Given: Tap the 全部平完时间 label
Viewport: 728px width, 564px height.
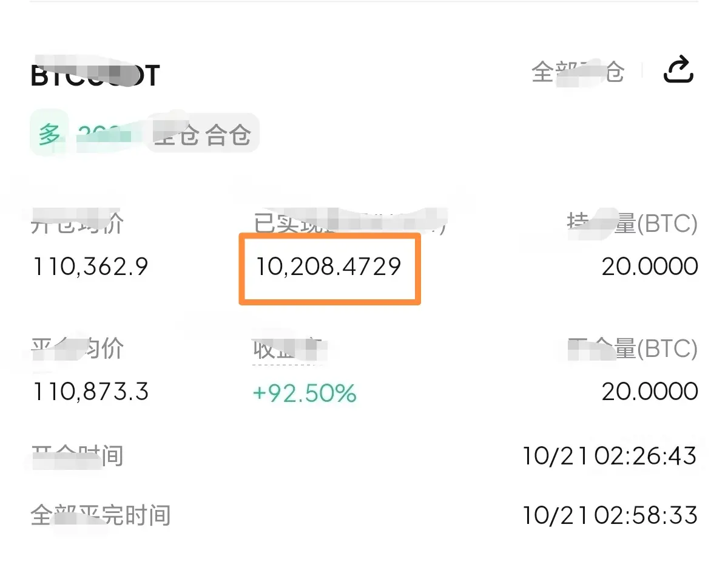Looking at the screenshot, I should click(101, 515).
